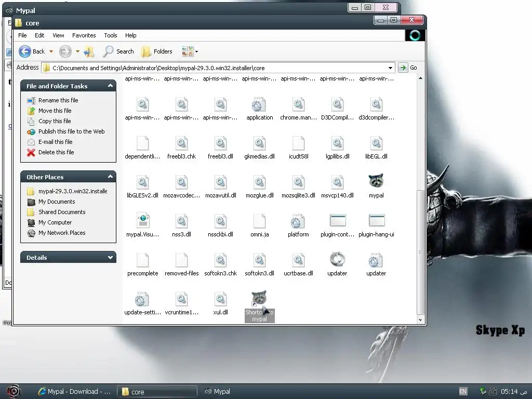The height and width of the screenshot is (399, 532).
Task: Click the Start orb on taskbar
Action: point(14,391)
